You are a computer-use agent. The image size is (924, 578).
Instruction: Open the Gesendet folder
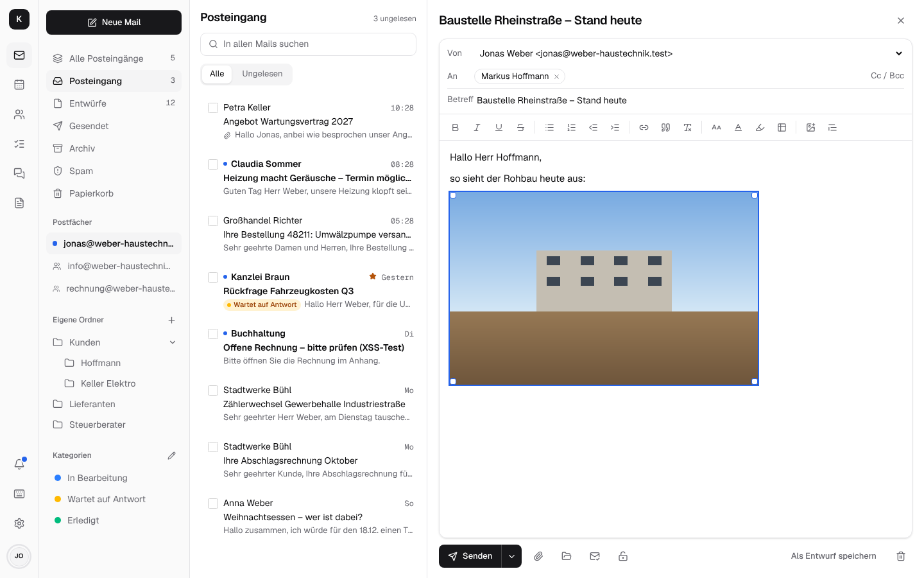pos(114,126)
